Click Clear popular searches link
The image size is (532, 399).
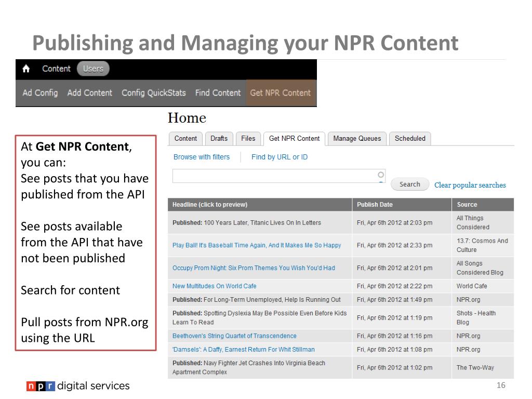[470, 185]
